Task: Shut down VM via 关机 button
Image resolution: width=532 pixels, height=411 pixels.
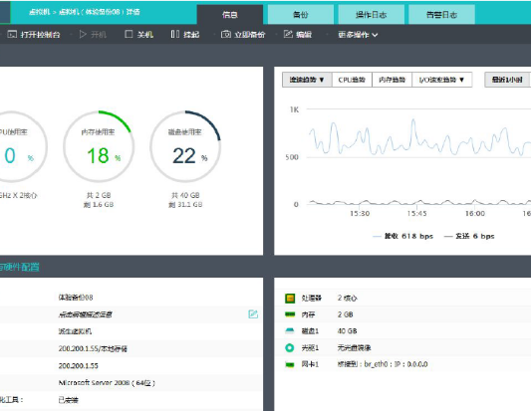Action: coord(139,34)
